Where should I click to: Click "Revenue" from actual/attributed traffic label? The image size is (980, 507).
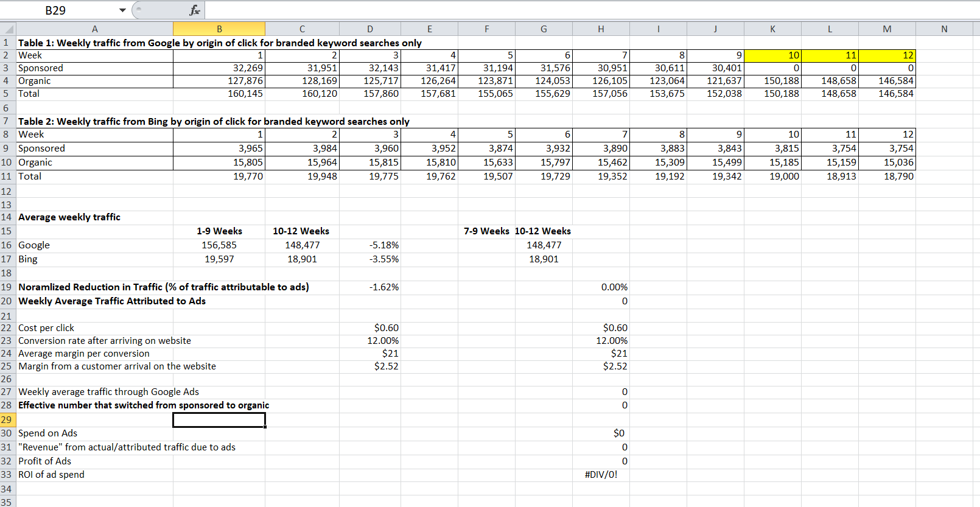click(127, 447)
